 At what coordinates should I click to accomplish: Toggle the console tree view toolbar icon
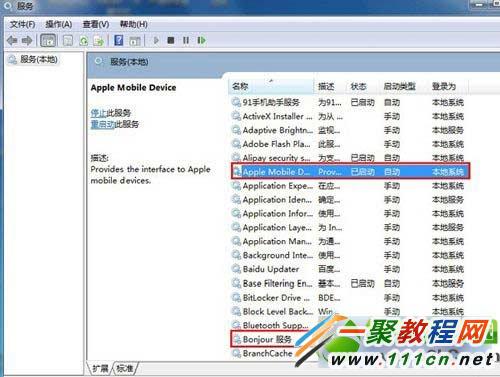48,41
